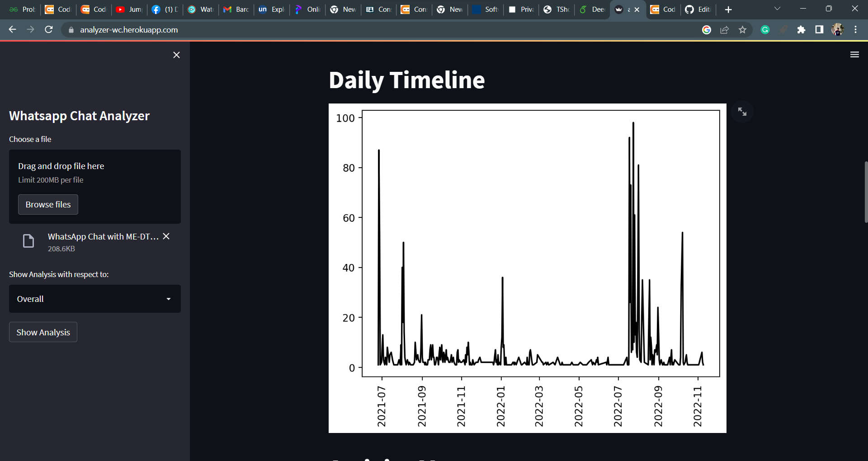Switch to the Soft tab
868x461 pixels.
tap(486, 9)
